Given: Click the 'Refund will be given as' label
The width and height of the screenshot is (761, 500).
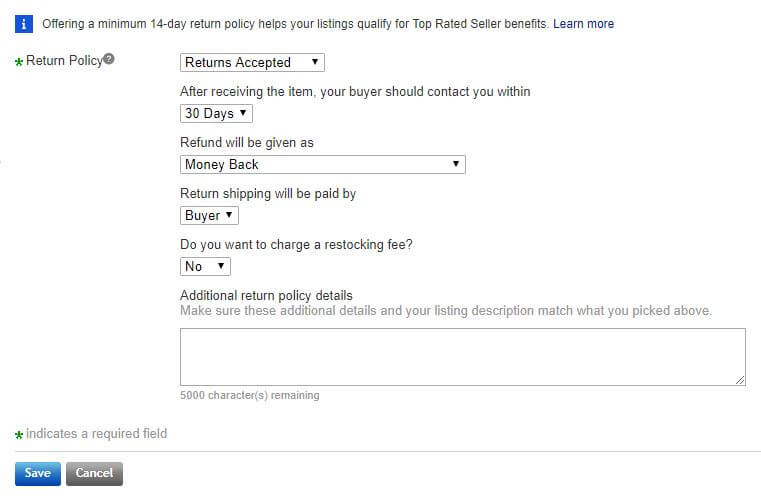Looking at the screenshot, I should click(x=247, y=142).
